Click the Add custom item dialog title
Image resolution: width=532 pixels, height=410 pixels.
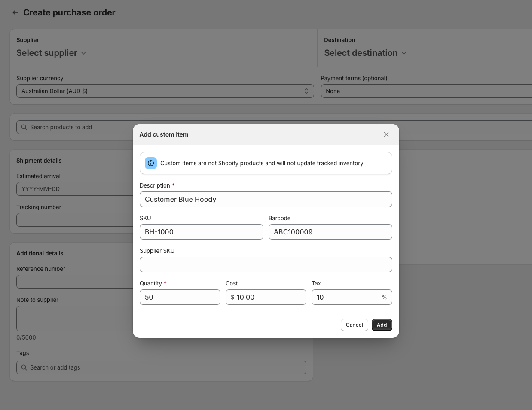coord(164,134)
